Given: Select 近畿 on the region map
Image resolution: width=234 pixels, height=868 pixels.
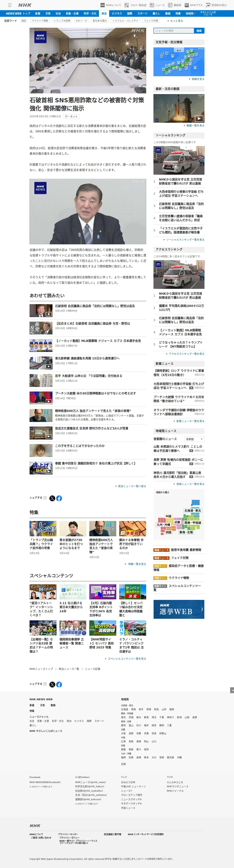Looking at the screenshot, I should coord(177,522).
